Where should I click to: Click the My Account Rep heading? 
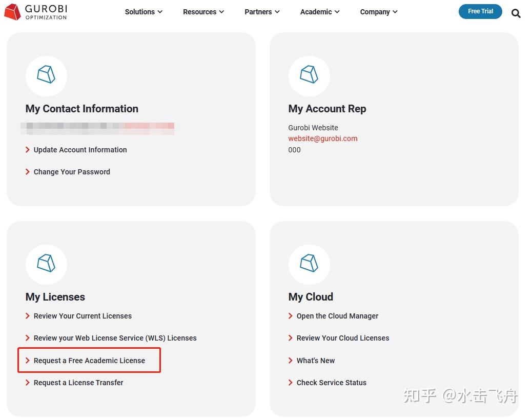(327, 109)
